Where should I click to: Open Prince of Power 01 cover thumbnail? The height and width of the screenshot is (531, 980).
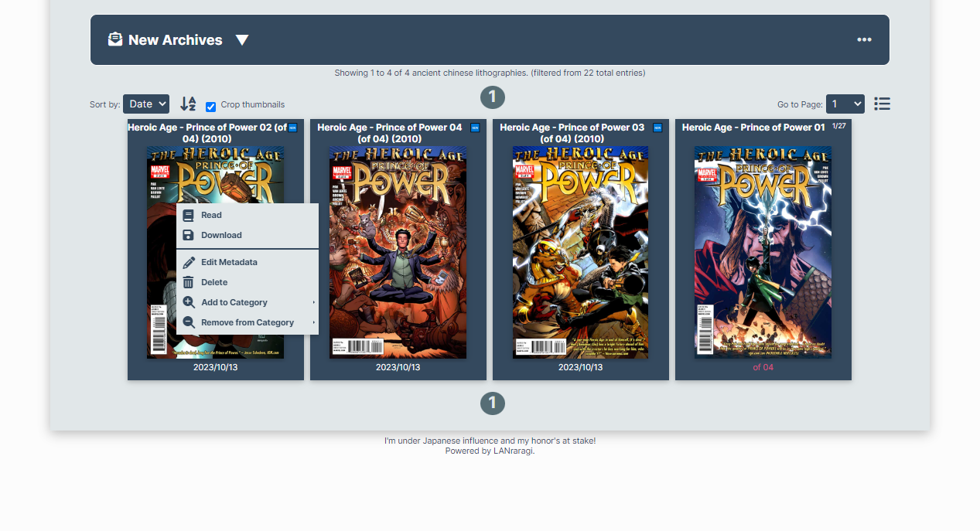(x=763, y=253)
